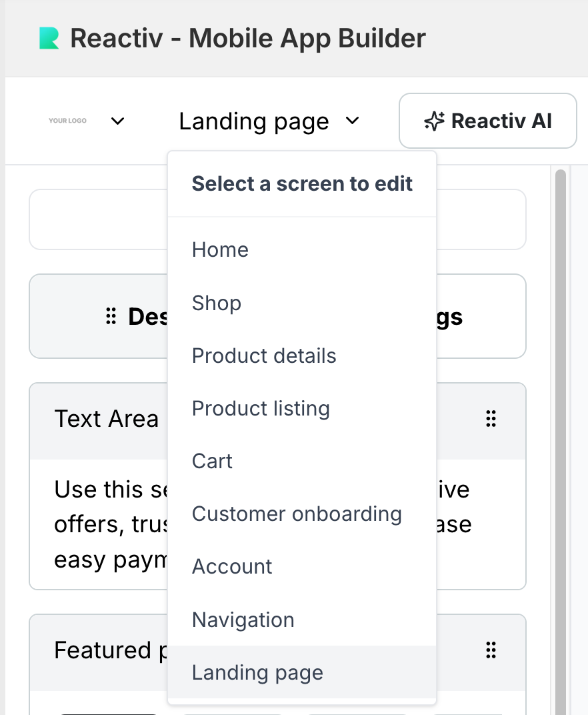Open the Reactiv AI assistant
588x715 pixels.
[x=487, y=121]
